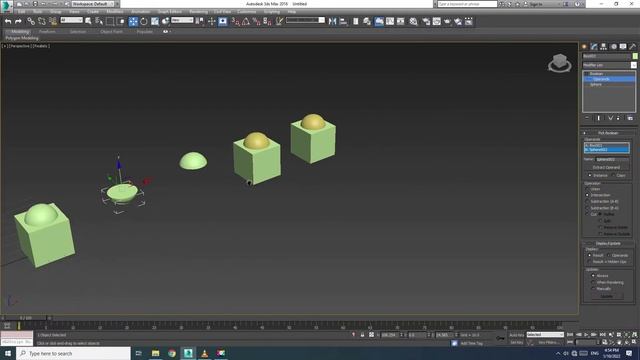Viewport: 640px width, 360px height.
Task: Toggle the Percent Snap icon
Action: pos(256,22)
